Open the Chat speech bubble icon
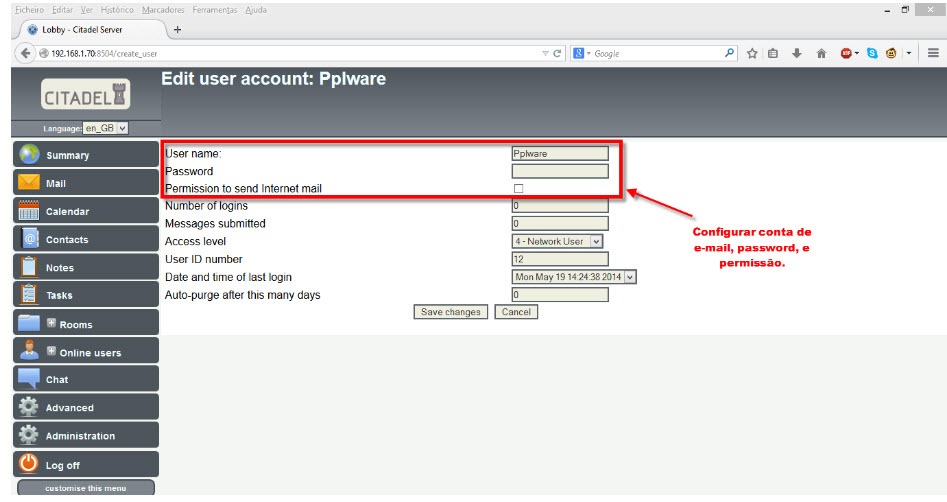Viewport: 947px width, 502px height. pyautogui.click(x=29, y=379)
